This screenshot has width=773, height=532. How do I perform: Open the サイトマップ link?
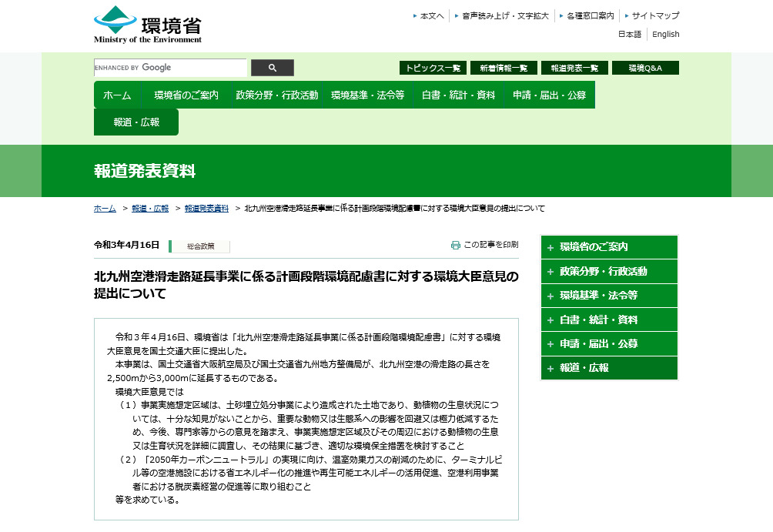(x=655, y=15)
